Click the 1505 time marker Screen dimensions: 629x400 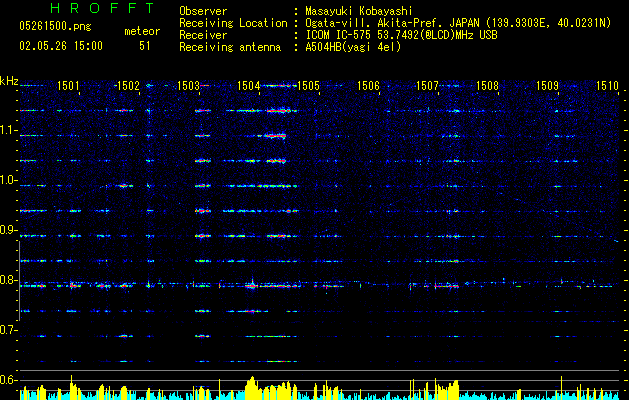point(308,86)
